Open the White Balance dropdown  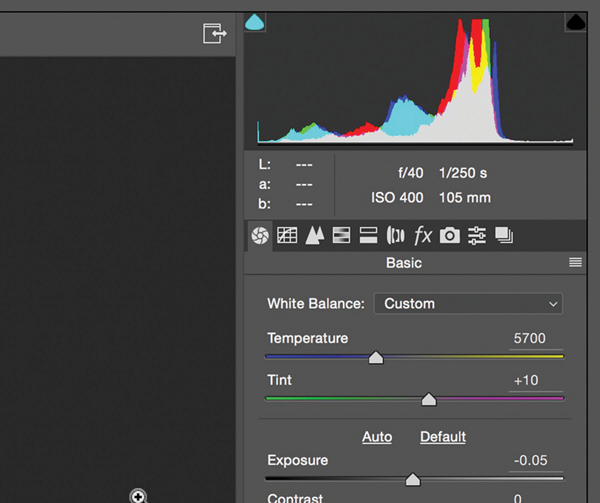(x=468, y=303)
